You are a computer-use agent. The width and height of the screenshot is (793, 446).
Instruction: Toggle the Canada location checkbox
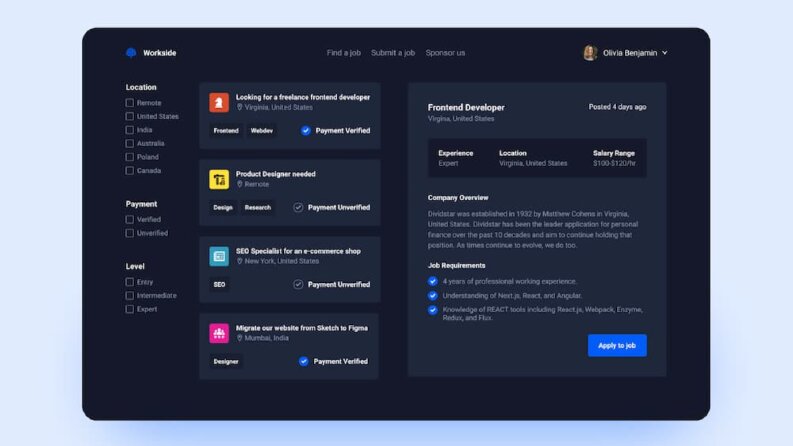click(x=129, y=171)
